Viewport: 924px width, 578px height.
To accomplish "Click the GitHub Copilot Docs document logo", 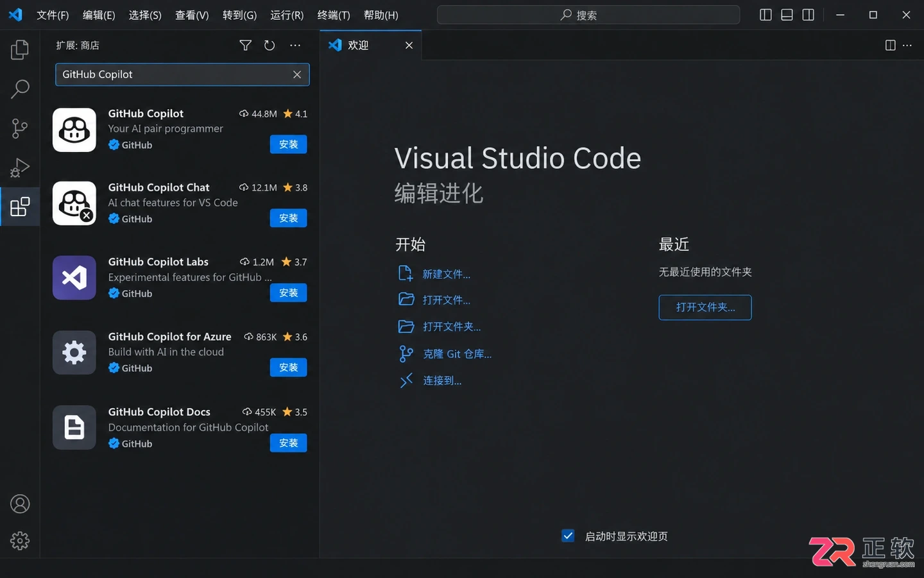I will click(74, 427).
